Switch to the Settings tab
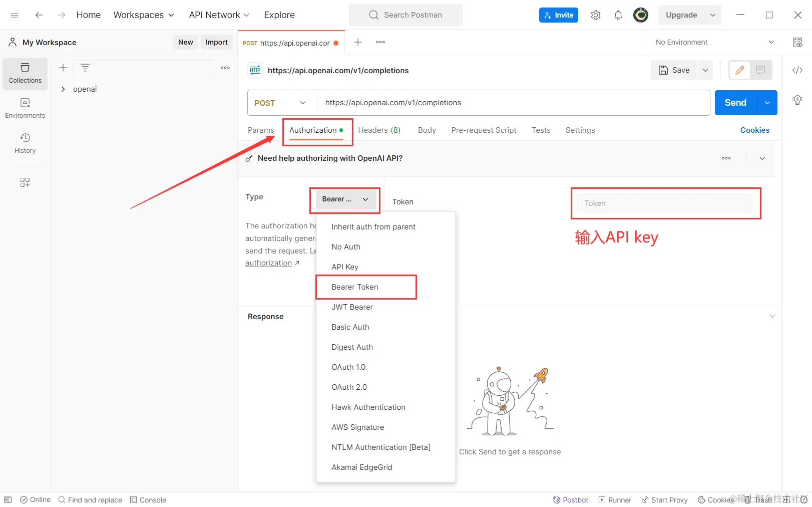 (x=580, y=130)
